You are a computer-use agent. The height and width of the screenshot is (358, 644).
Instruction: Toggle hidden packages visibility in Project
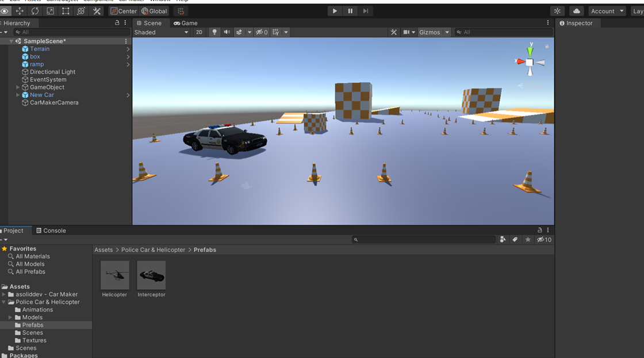pyautogui.click(x=544, y=240)
